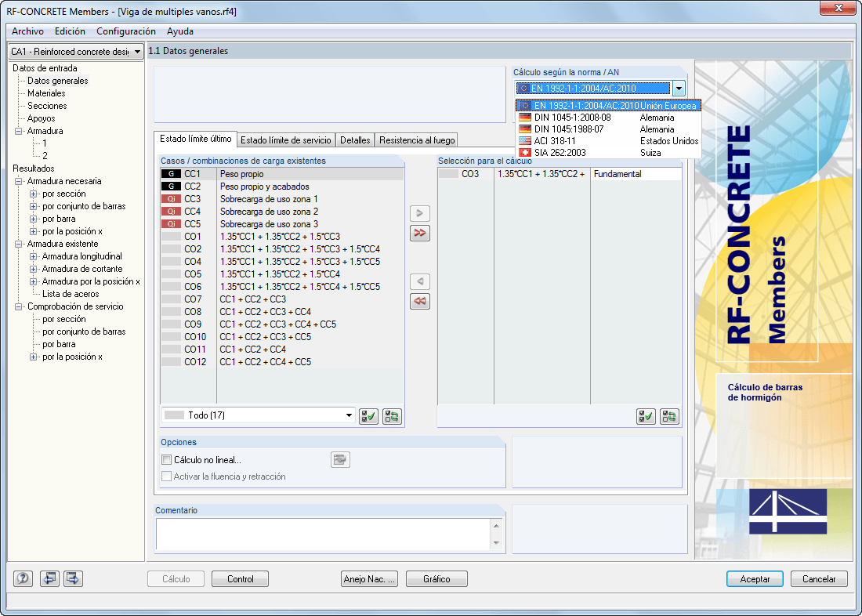
Task: Click the Qi badge of CC5
Action: (171, 224)
